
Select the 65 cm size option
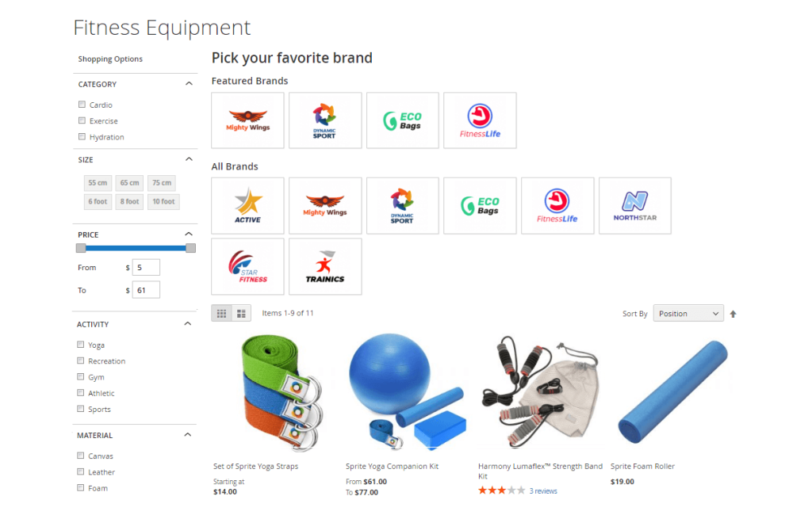(x=129, y=183)
